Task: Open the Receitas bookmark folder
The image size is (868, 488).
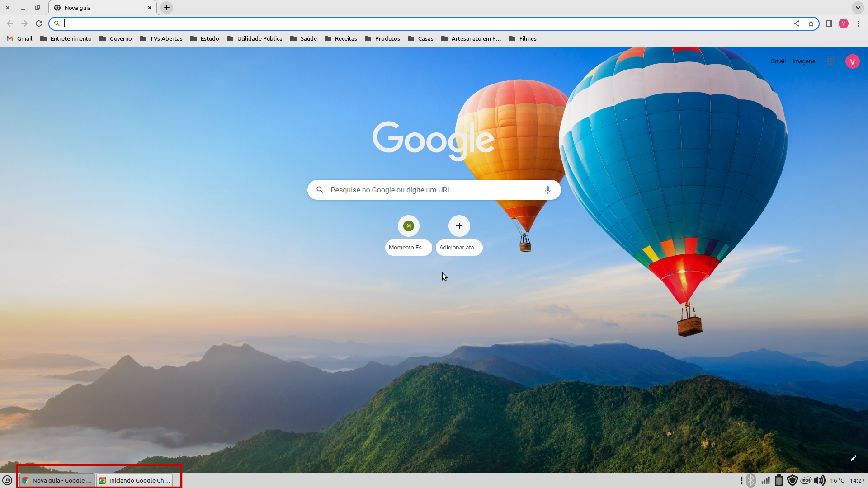Action: (x=340, y=38)
